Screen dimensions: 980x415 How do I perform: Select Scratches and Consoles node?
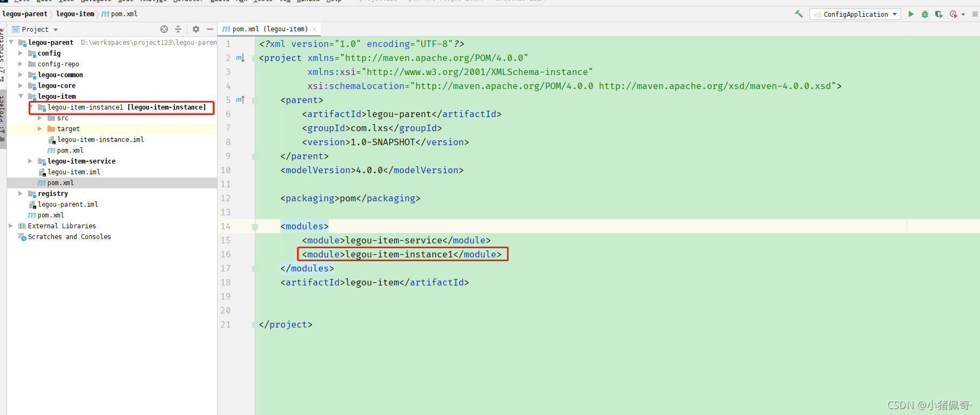[70, 236]
